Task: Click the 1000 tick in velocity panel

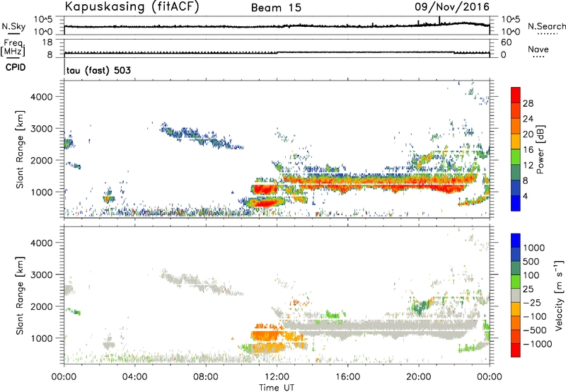Action: (42, 338)
